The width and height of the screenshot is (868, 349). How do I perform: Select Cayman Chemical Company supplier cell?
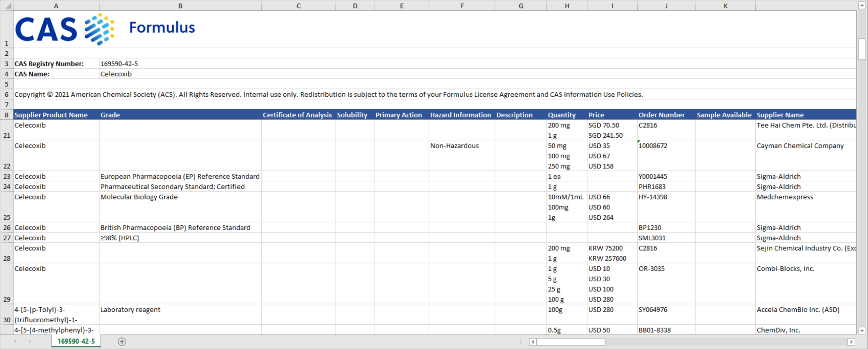pyautogui.click(x=806, y=156)
